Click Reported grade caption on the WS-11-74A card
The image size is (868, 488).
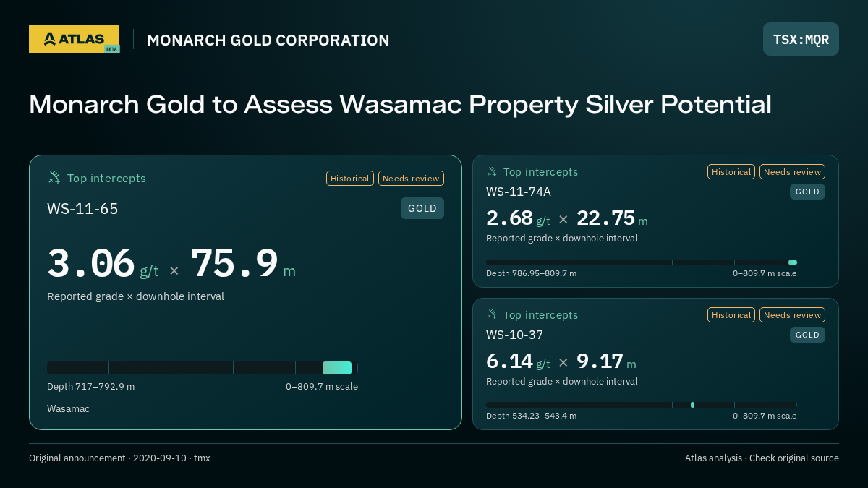pyautogui.click(x=561, y=239)
